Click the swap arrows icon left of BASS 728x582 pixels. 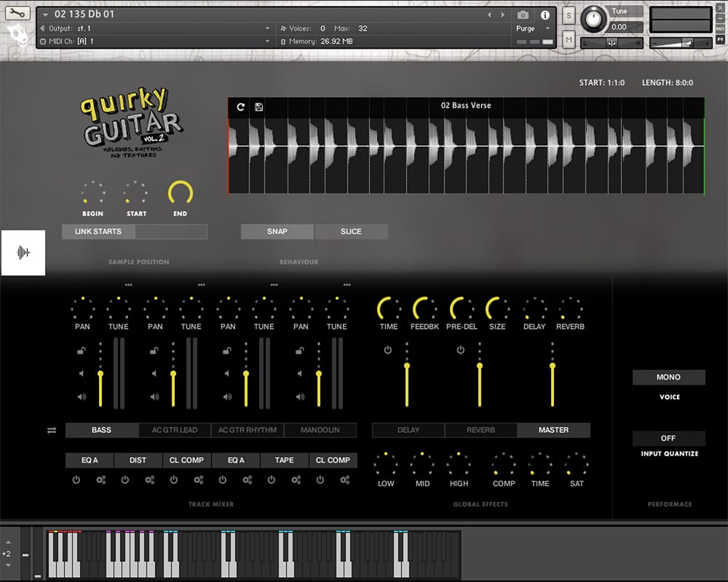[x=52, y=430]
